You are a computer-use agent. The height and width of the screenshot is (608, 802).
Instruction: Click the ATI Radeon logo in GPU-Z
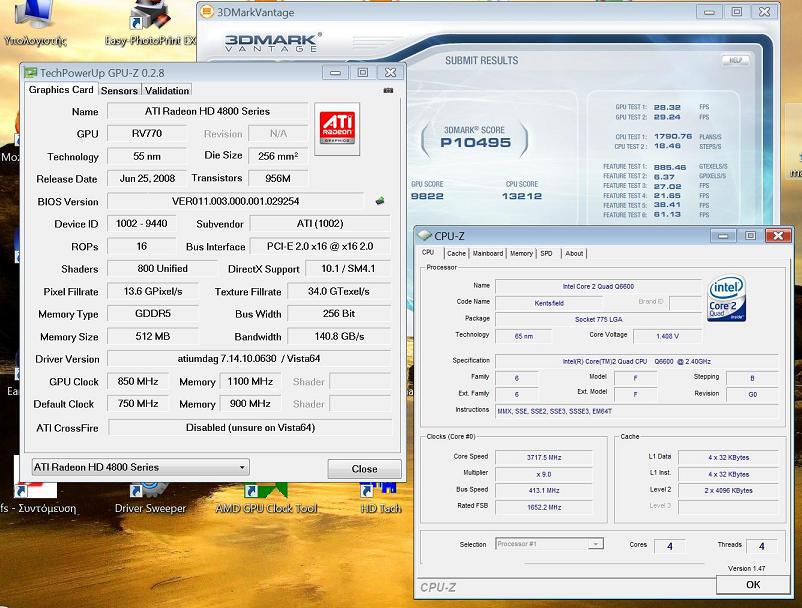point(337,129)
